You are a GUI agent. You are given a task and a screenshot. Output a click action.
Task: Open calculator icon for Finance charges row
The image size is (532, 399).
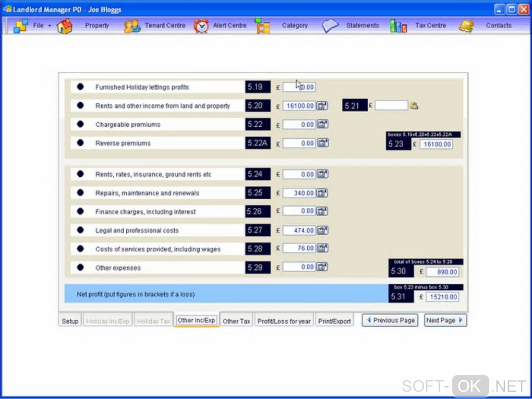322,211
